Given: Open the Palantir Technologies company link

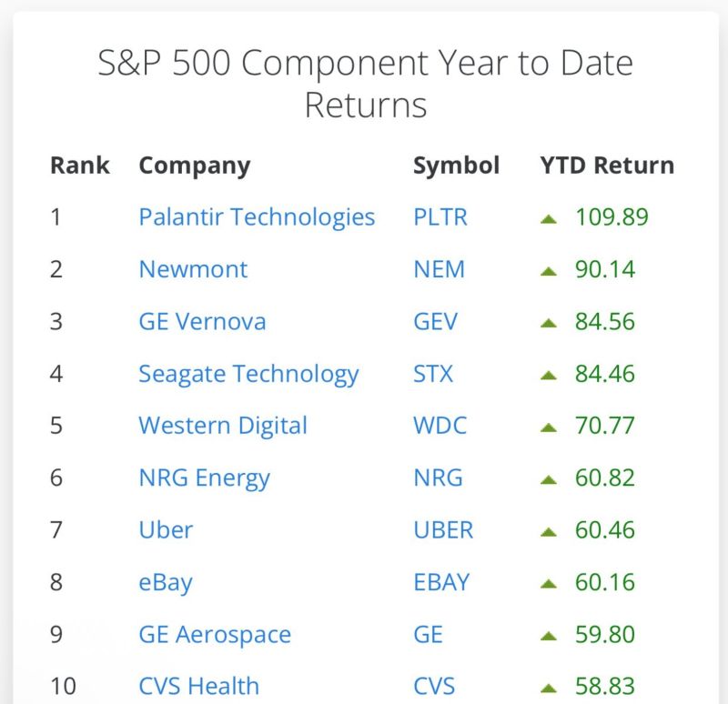Looking at the screenshot, I should click(x=257, y=217).
